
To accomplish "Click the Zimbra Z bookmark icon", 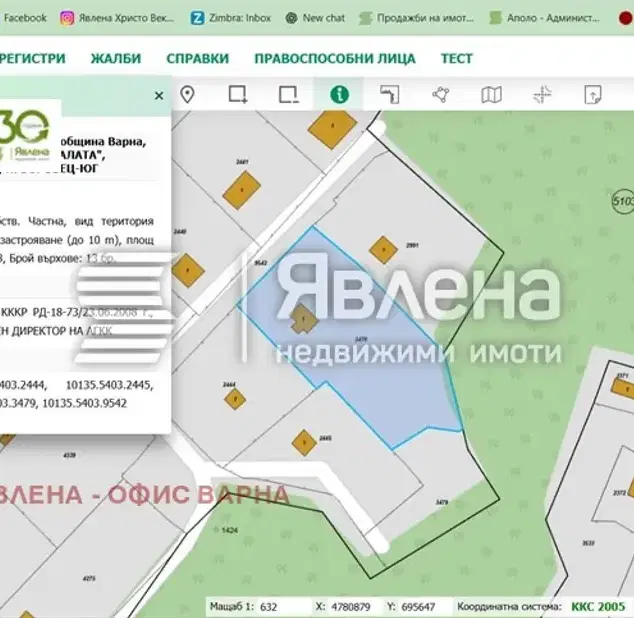I will pos(197,18).
